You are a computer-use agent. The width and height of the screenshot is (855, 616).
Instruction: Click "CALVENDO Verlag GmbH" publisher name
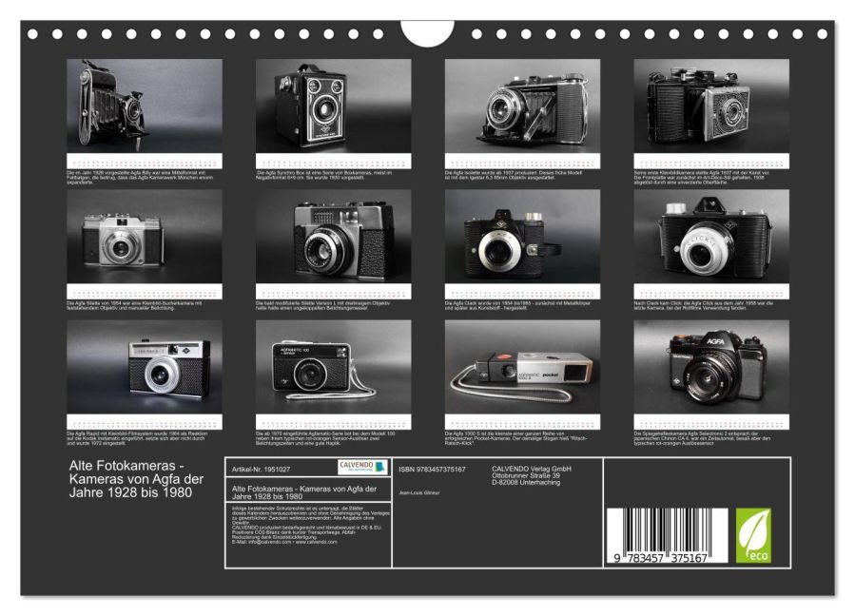pyautogui.click(x=532, y=469)
